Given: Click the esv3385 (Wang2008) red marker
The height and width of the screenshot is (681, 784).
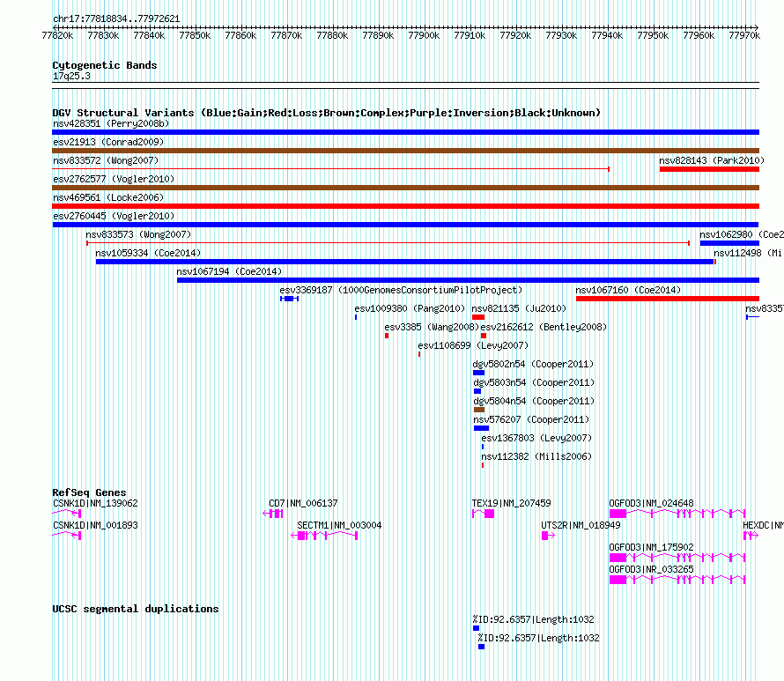Looking at the screenshot, I should coord(387,336).
